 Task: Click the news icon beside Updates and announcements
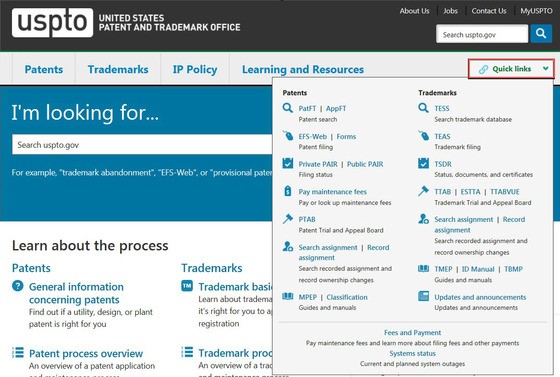[423, 296]
